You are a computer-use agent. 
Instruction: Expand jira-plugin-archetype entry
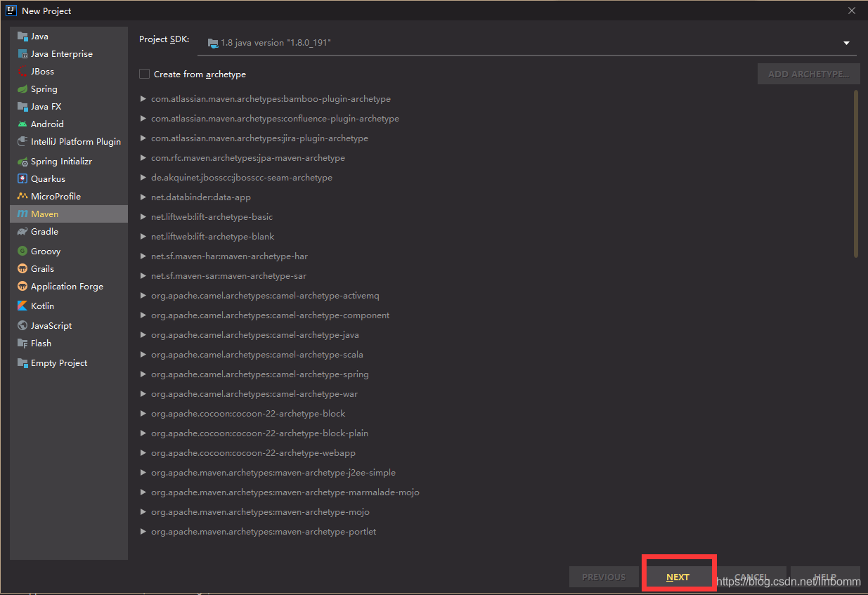(143, 138)
